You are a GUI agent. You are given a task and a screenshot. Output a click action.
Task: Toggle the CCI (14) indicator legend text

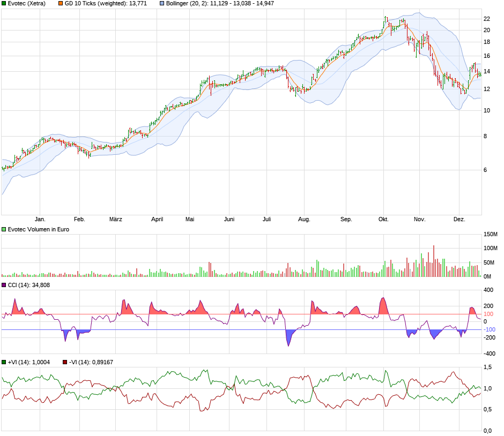click(x=29, y=285)
